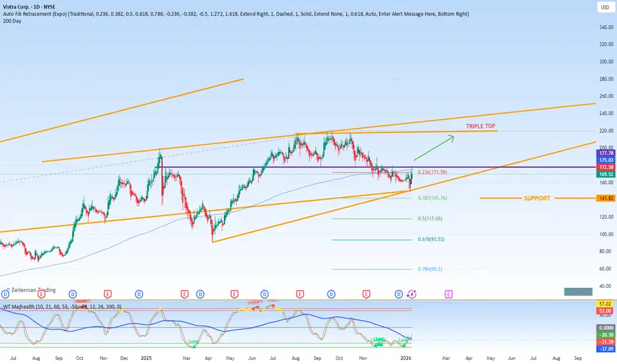Viewport: 617px width, 364px height.
Task: Open the dividend marker between June and July 2025
Action: [x=264, y=294]
